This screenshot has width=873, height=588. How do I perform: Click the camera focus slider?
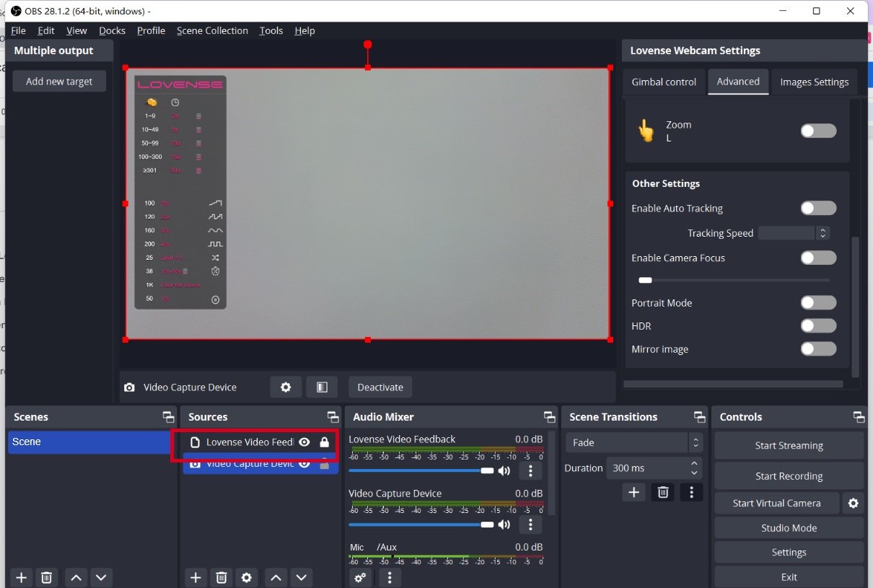(x=734, y=280)
